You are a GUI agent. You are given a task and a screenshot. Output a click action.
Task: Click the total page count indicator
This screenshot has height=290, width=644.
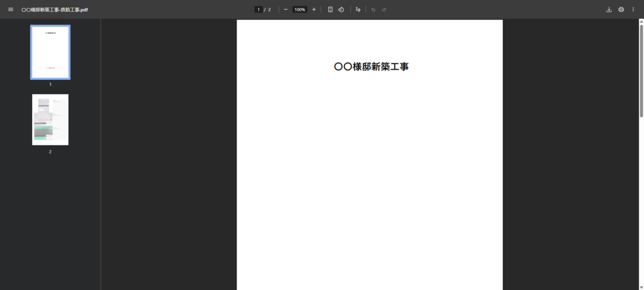(x=270, y=9)
